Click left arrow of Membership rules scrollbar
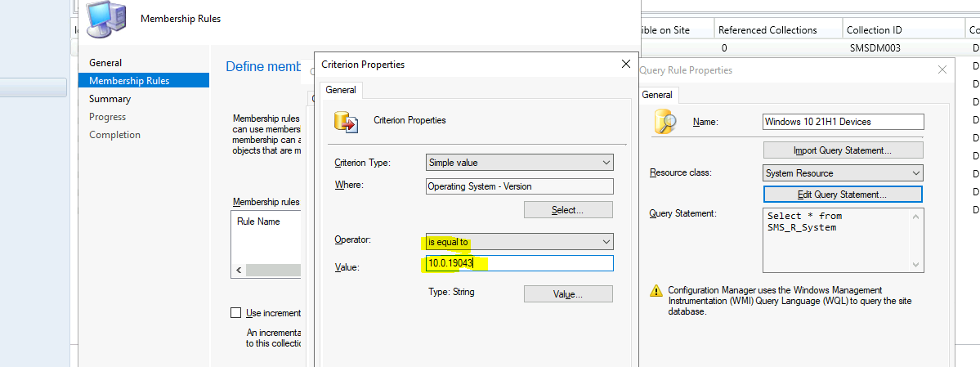The width and height of the screenshot is (980, 367). pos(238,271)
